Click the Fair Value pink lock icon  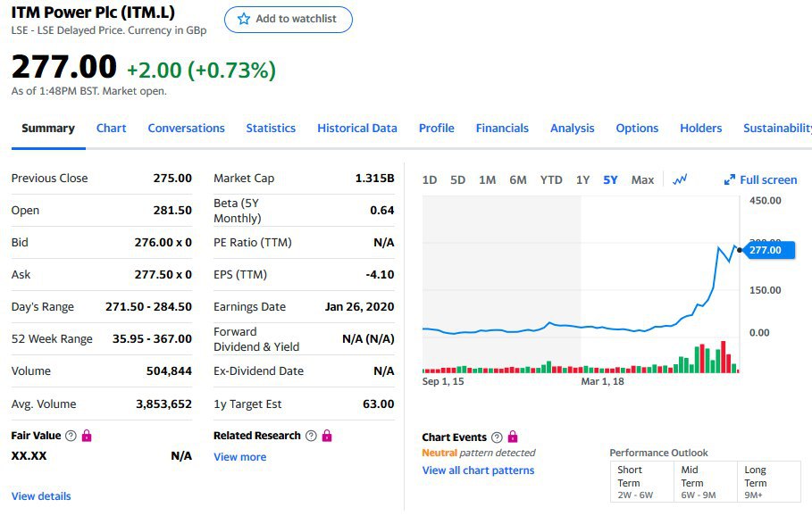(87, 436)
